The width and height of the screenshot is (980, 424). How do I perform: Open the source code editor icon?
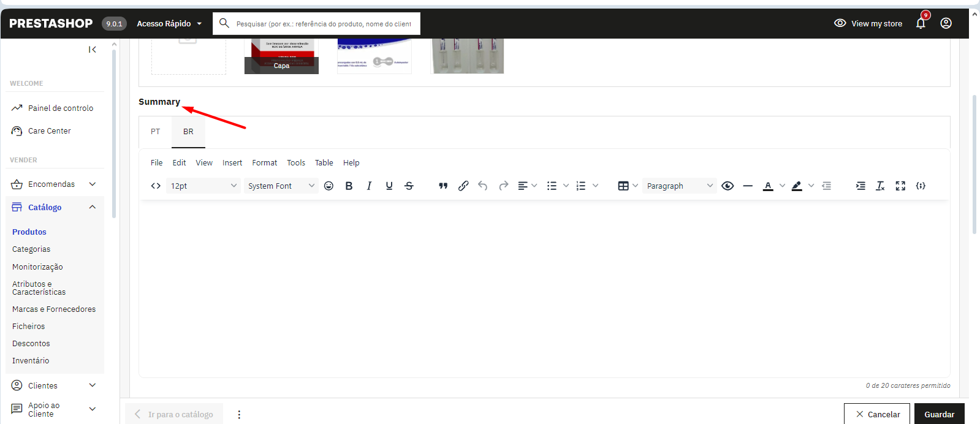156,186
